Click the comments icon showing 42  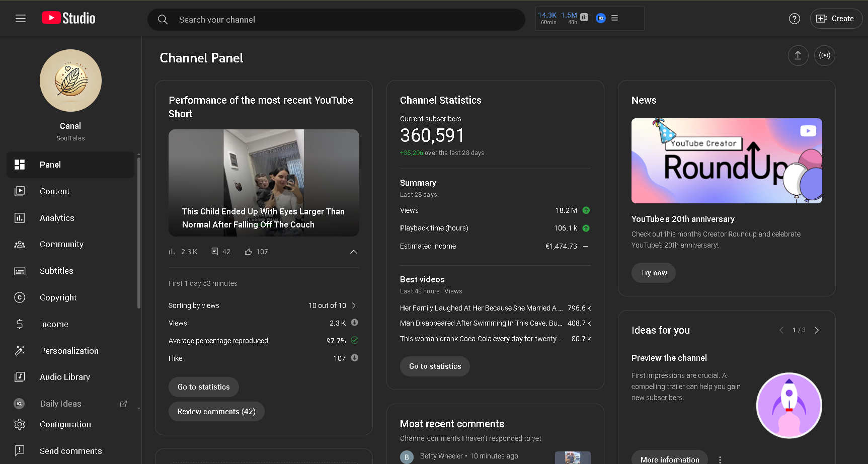[x=215, y=251]
